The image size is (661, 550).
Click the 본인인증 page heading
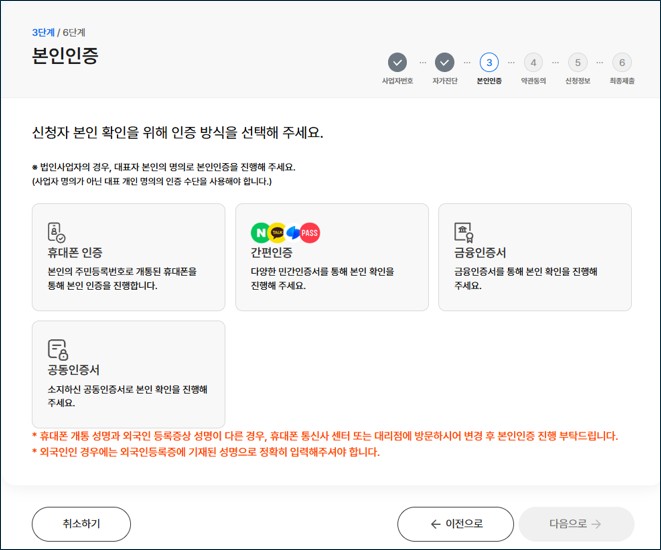[65, 55]
